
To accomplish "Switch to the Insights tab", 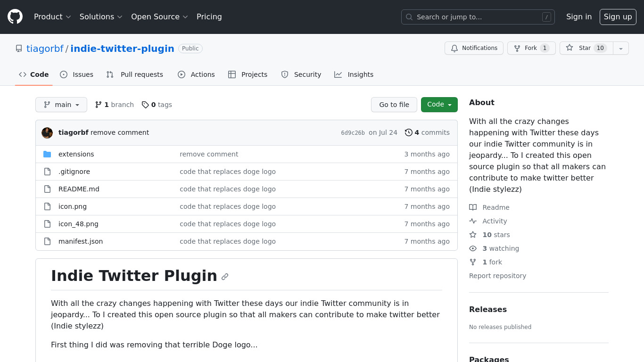I will (x=354, y=74).
